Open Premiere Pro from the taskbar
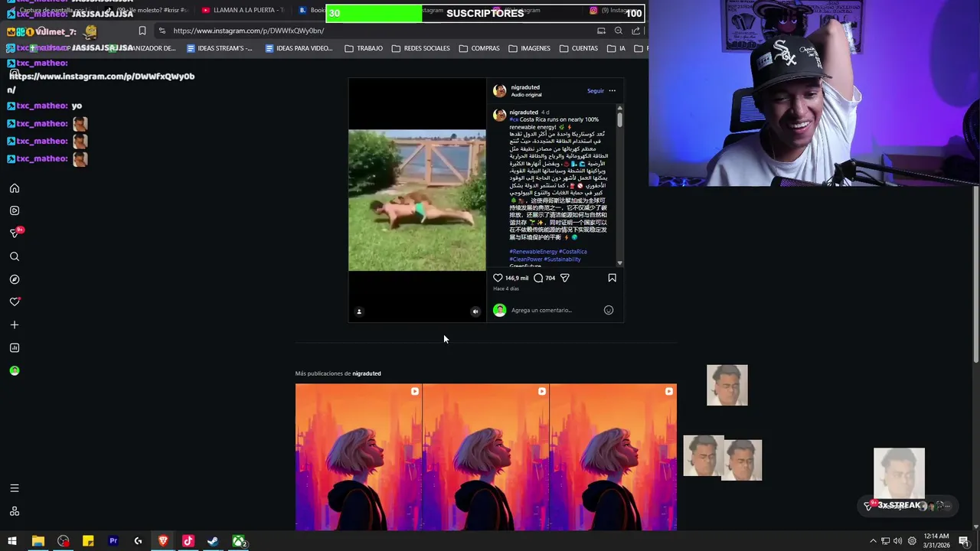This screenshot has width=980, height=551. coord(113,541)
